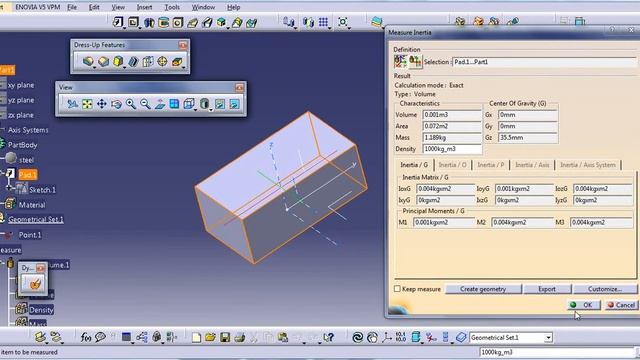
Task: Select the Rotate tool in View toolbar
Action: tap(116, 104)
